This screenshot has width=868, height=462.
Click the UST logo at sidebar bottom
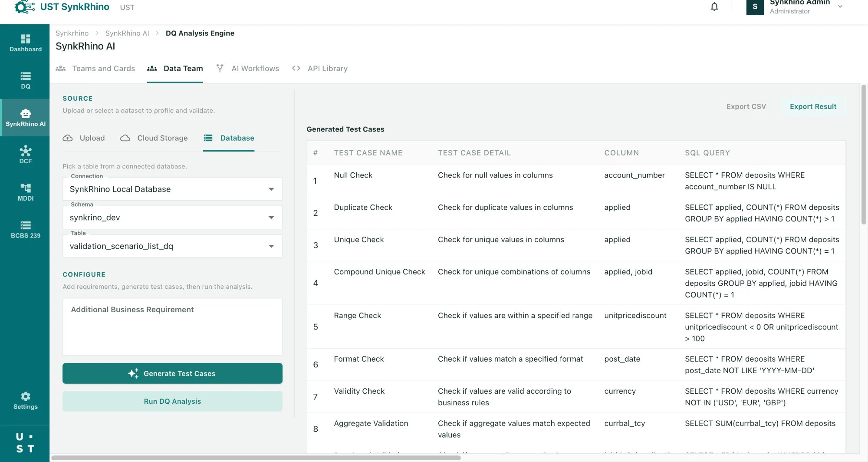[x=25, y=442]
